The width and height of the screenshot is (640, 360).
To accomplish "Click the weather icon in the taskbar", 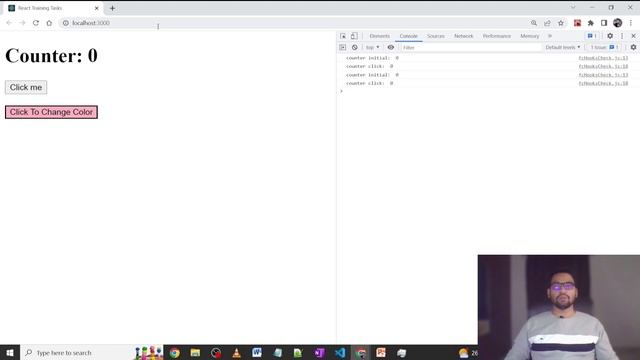I will (x=464, y=353).
